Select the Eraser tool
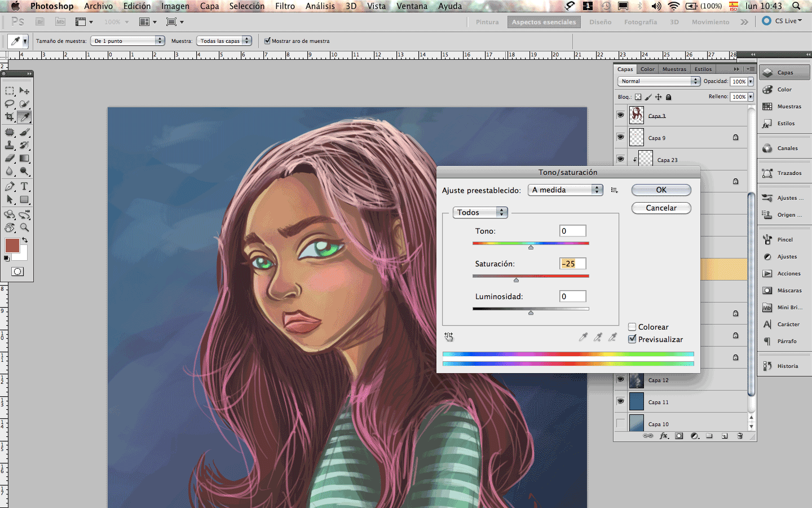Viewport: 812px width, 508px height. (10, 158)
